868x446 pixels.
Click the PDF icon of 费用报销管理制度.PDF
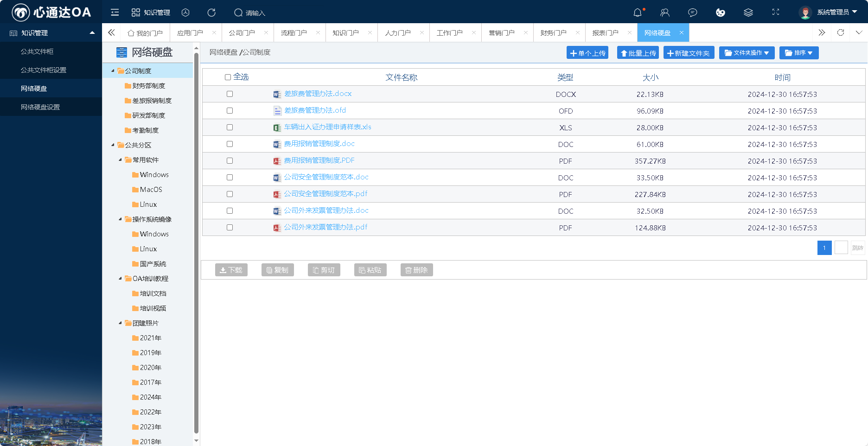tap(277, 161)
